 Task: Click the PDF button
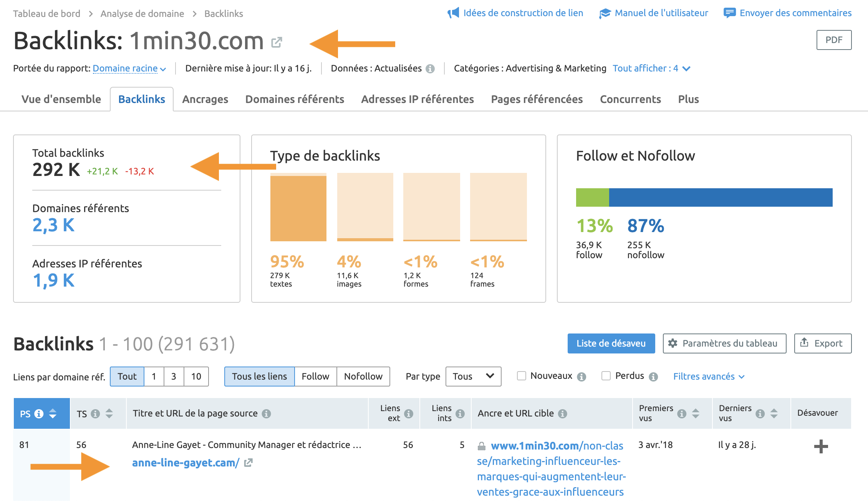point(834,40)
